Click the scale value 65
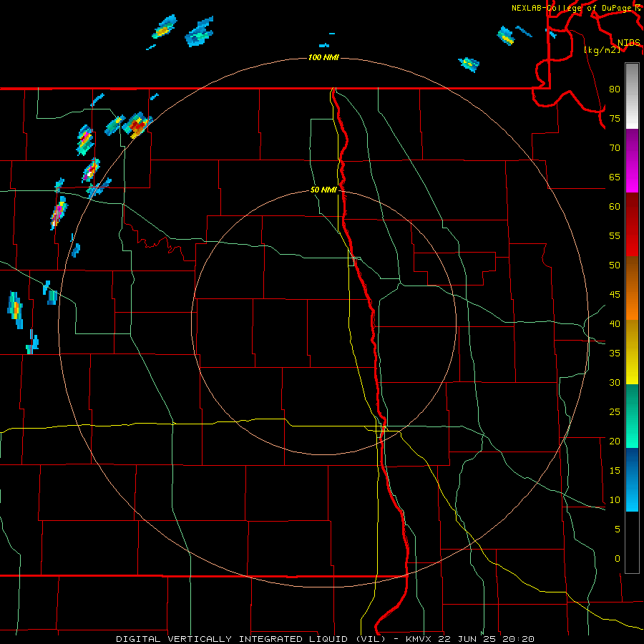644x644 pixels. [615, 177]
